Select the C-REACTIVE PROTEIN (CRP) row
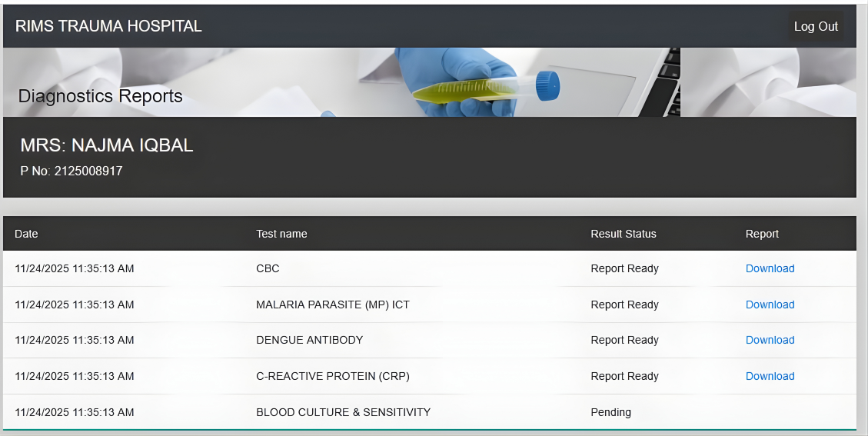This screenshot has height=436, width=868. click(333, 376)
